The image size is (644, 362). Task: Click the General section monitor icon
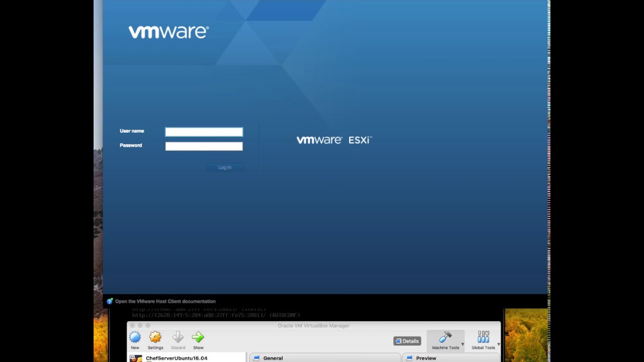pos(257,358)
